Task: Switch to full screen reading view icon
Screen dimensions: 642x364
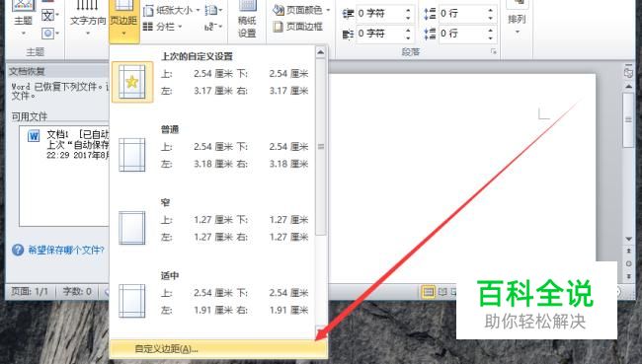Action: pos(442,292)
